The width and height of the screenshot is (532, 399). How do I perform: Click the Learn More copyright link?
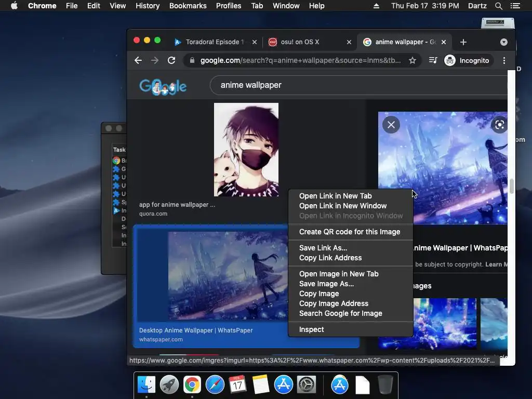(496, 264)
